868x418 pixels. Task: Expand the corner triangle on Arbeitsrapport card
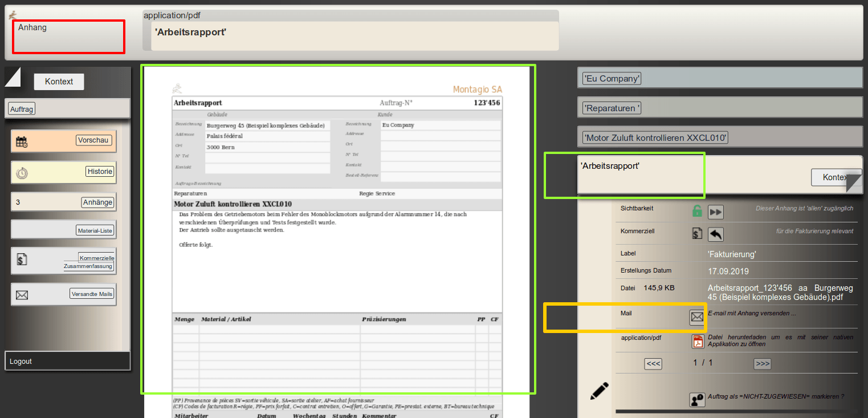854,183
